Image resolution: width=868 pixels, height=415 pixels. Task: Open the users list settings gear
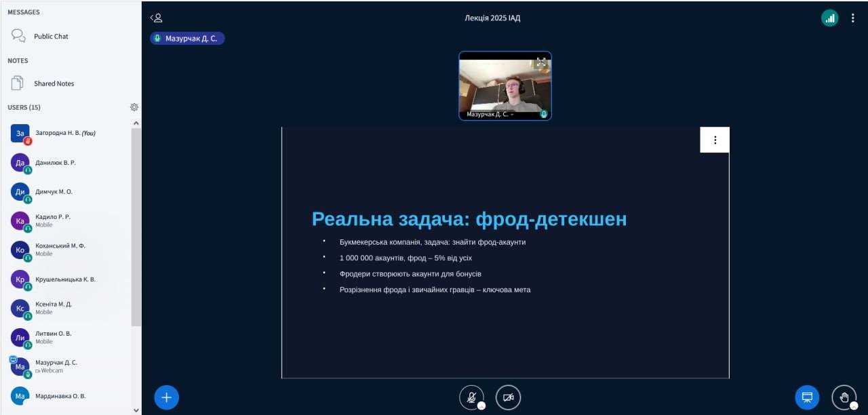pos(134,107)
